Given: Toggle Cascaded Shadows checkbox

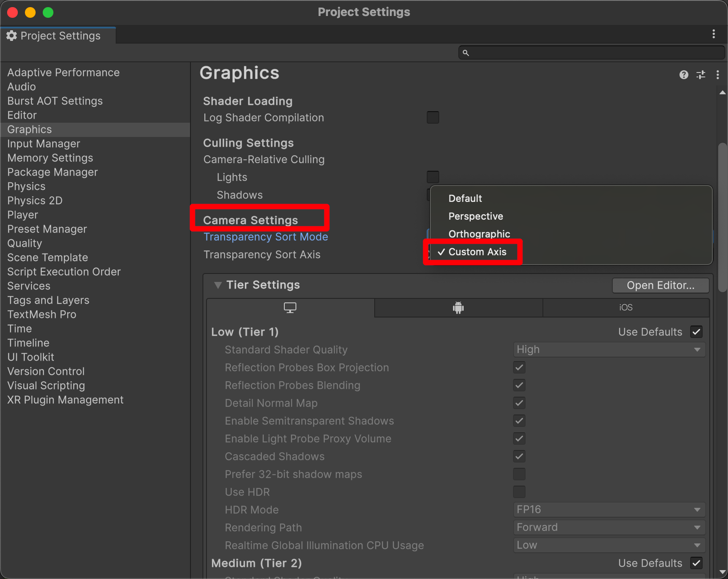Looking at the screenshot, I should (519, 456).
